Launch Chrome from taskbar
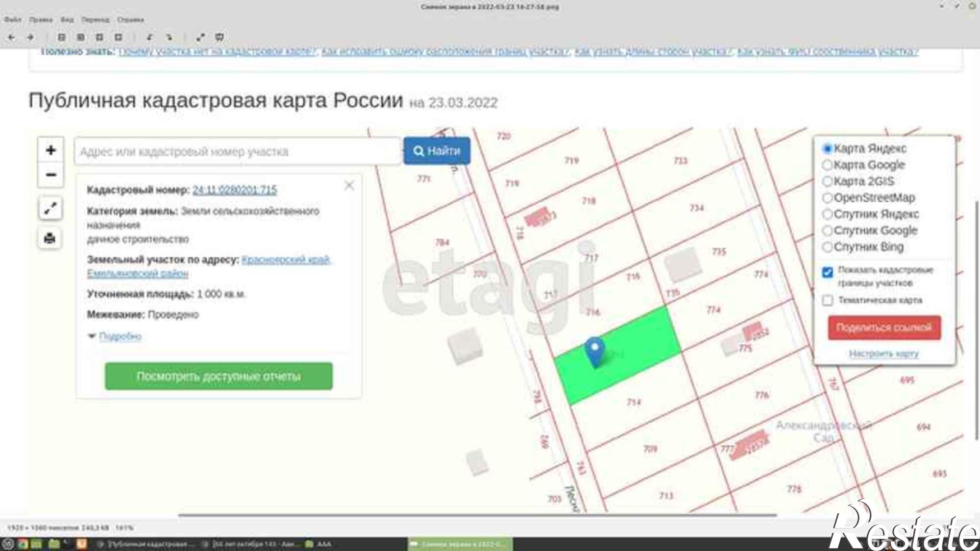 click(23, 544)
